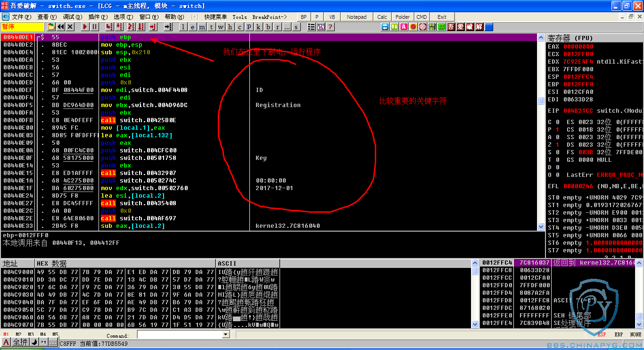
Task: Show Handles with 'h' button
Action: pyautogui.click(x=230, y=27)
